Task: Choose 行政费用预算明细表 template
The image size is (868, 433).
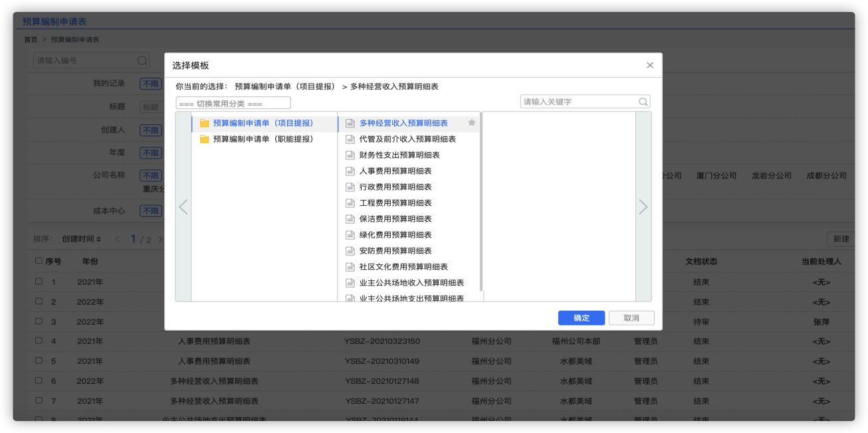Action: [395, 187]
